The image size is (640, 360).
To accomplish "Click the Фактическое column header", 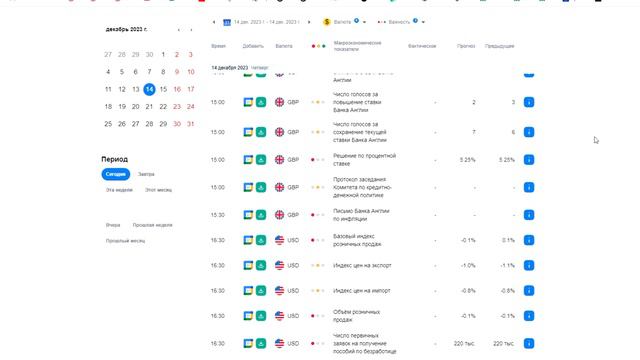I will (x=422, y=46).
